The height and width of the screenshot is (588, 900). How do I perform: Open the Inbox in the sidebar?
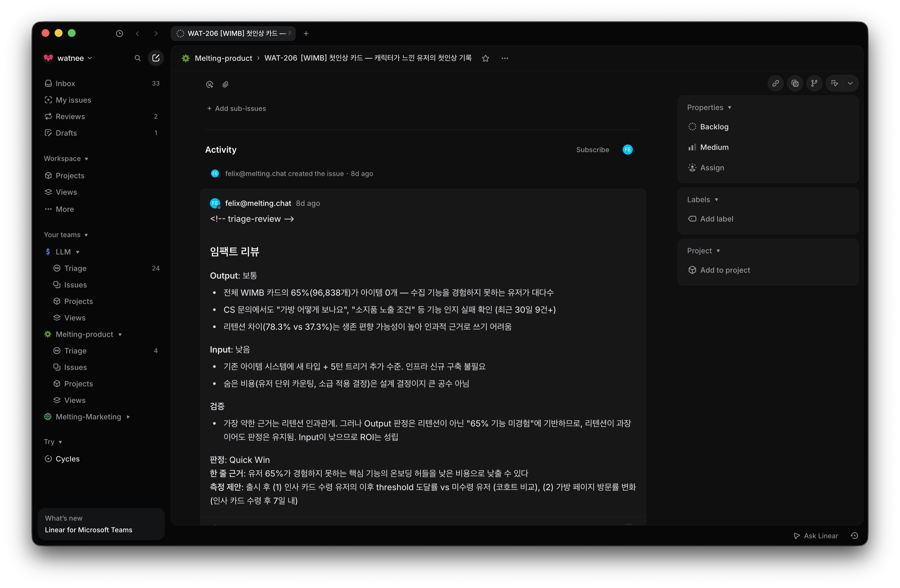pyautogui.click(x=65, y=83)
